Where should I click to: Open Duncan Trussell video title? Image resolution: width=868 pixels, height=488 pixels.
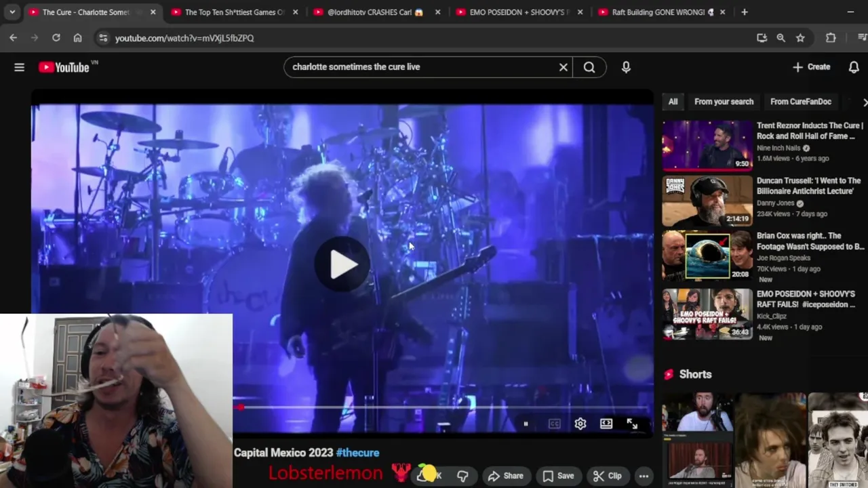(809, 186)
